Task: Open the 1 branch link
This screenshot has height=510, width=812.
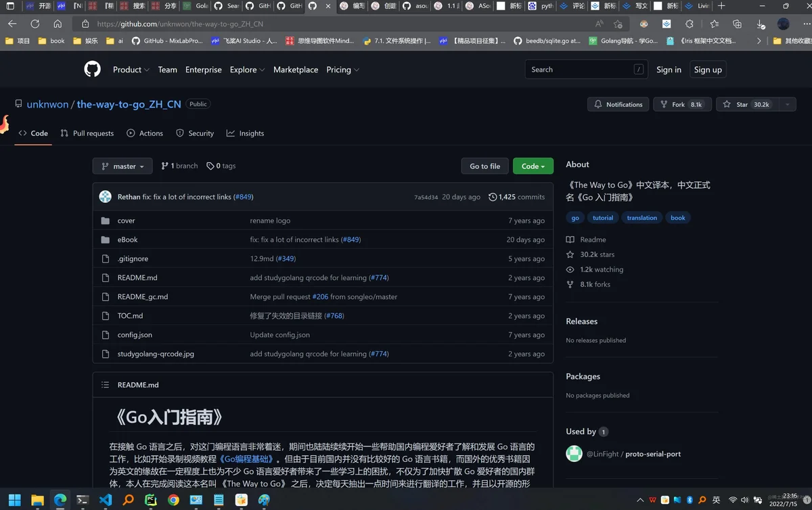Action: [179, 166]
